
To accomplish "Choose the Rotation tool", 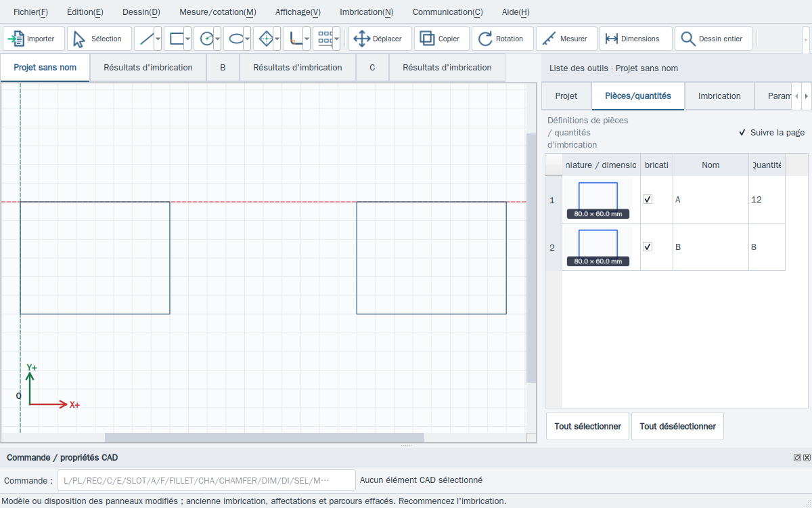I will point(503,39).
